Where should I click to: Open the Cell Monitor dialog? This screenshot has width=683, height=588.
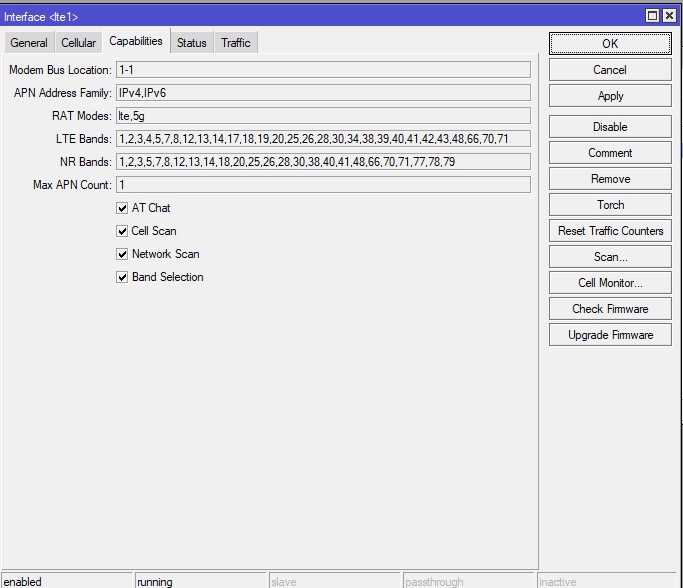tap(610, 283)
